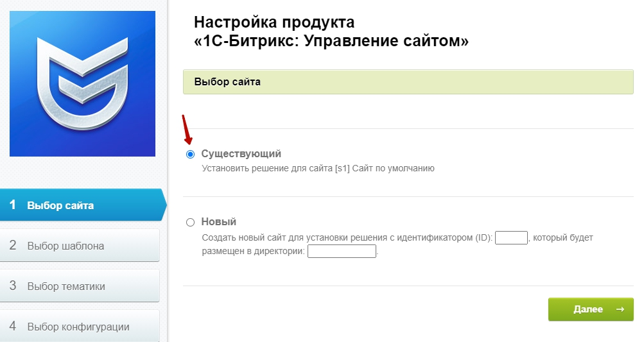
Task: Click the site identifier (ID) input field
Action: 511,237
